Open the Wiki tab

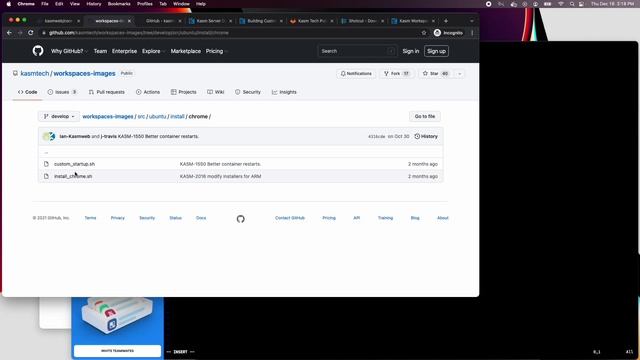[216, 92]
